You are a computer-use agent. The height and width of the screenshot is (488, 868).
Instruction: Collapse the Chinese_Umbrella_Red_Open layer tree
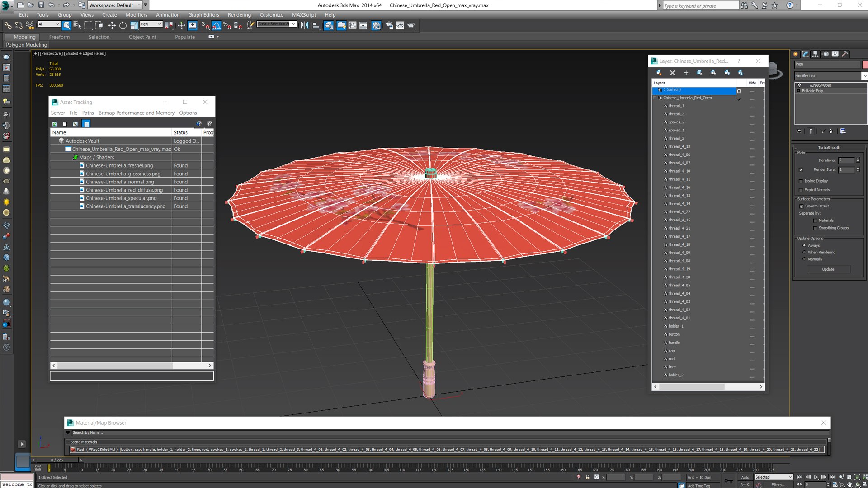pos(655,98)
